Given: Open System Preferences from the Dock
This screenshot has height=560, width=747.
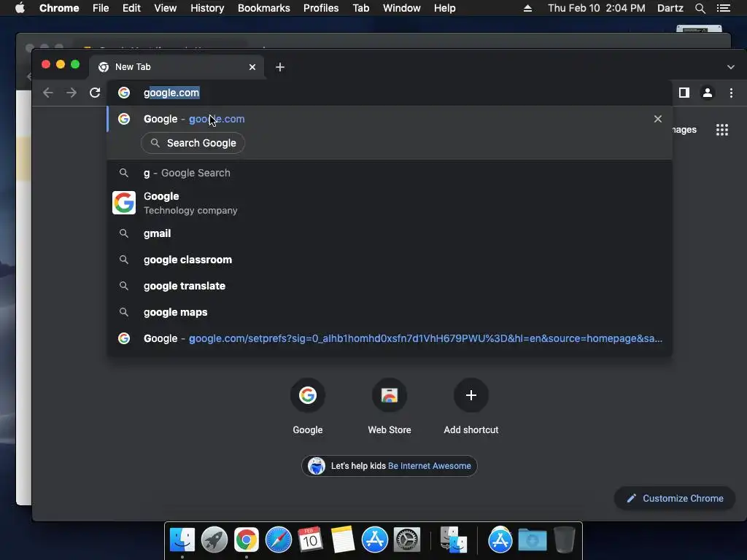Looking at the screenshot, I should pyautogui.click(x=407, y=540).
